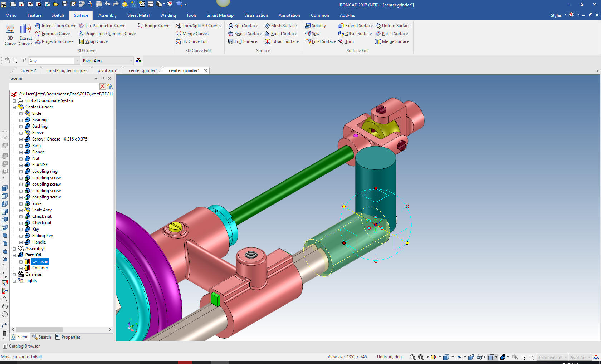The width and height of the screenshot is (601, 364).
Task: Open the Feature ribbon tab
Action: (x=34, y=15)
